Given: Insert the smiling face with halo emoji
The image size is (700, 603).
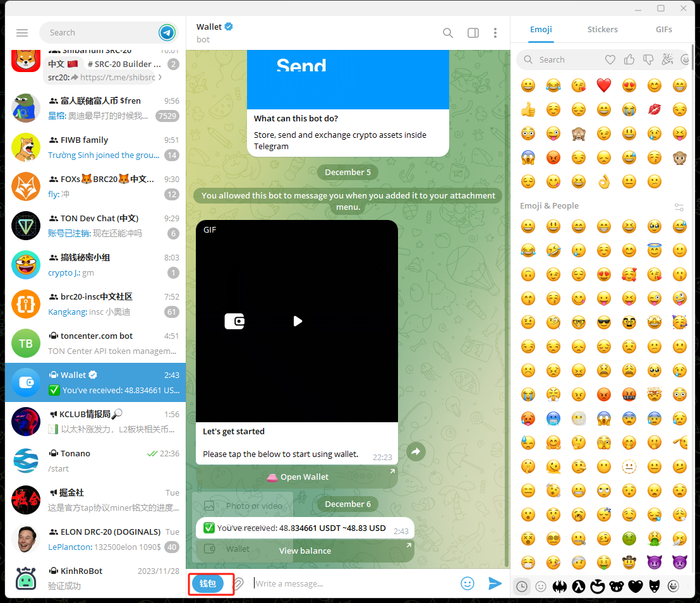Looking at the screenshot, I should (x=655, y=250).
